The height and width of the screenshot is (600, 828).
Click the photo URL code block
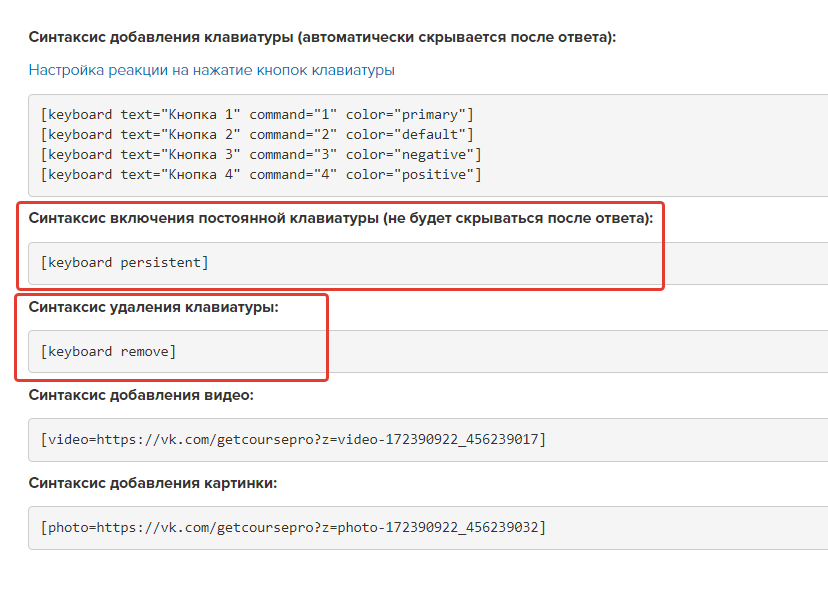[x=428, y=528]
